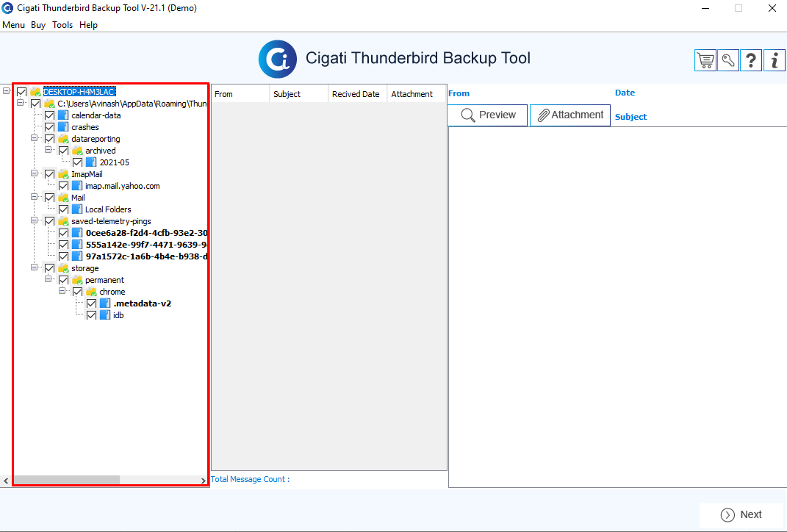
Task: Click the folder icon beside archived
Action: pos(77,151)
